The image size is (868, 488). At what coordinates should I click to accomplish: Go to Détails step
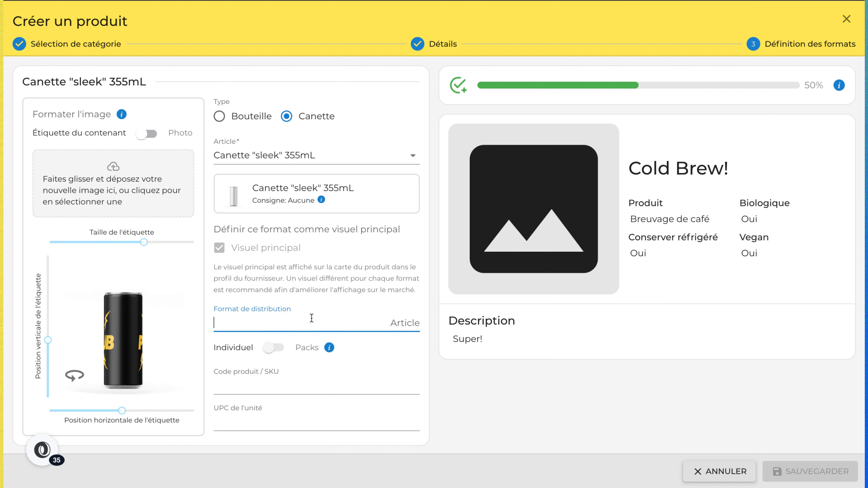pyautogui.click(x=434, y=44)
